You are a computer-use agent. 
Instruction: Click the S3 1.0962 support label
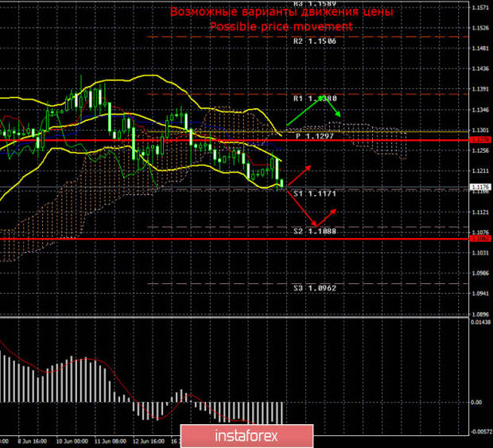point(315,288)
